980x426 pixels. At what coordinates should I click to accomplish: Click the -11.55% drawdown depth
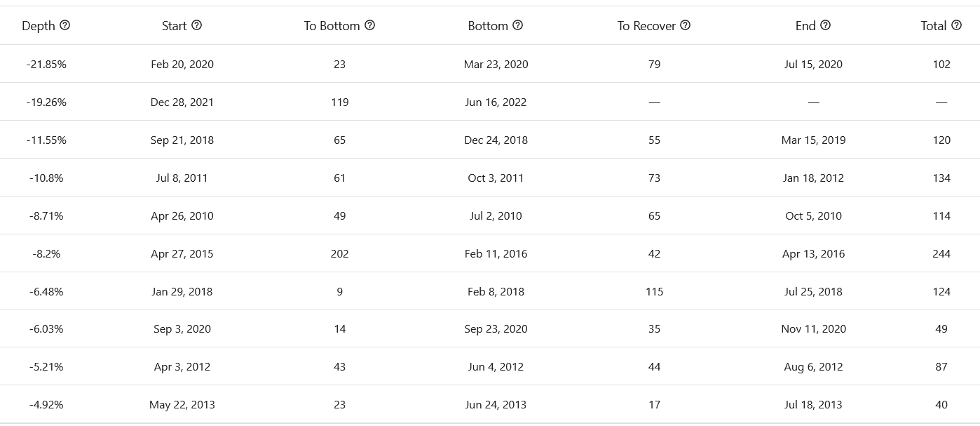point(46,140)
